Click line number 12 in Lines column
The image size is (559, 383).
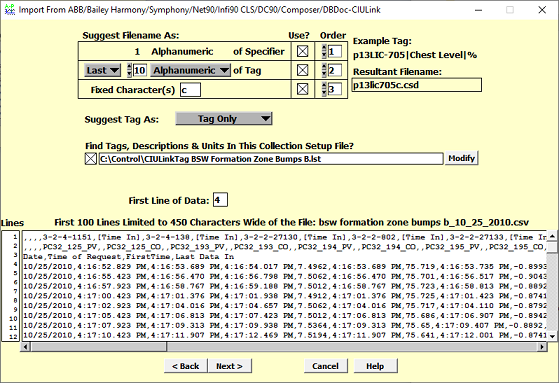13,337
